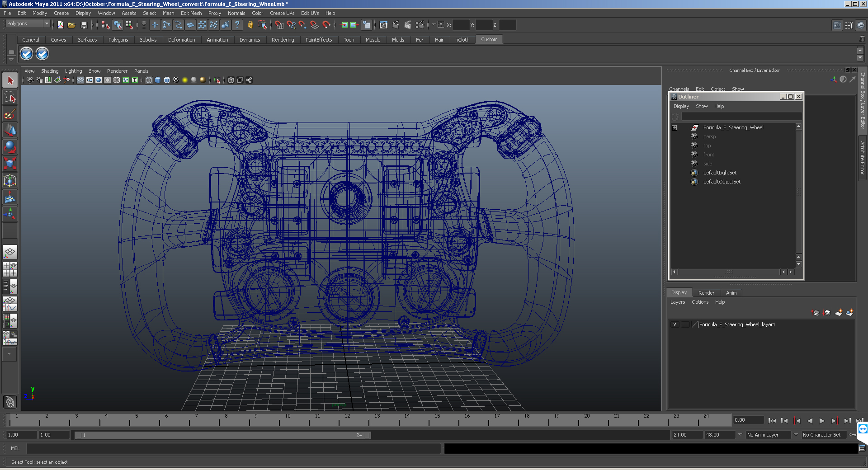Switch to the Rendering shelf tab

point(283,40)
